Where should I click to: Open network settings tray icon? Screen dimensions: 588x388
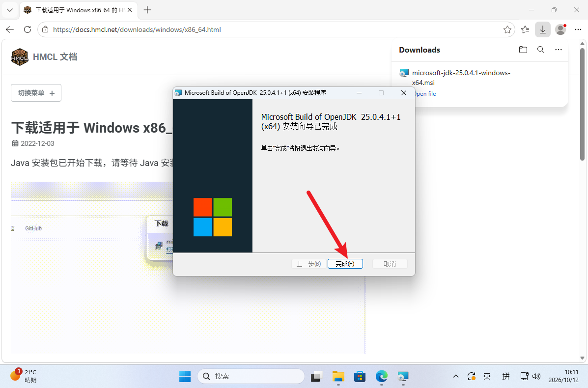(x=524, y=376)
